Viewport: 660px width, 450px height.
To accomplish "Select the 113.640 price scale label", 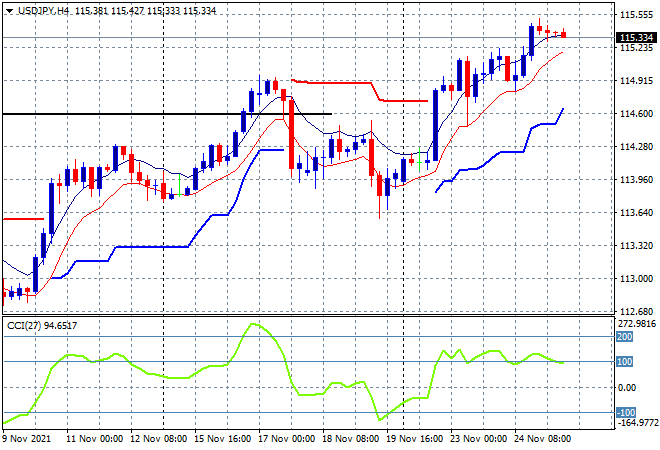I will [x=636, y=213].
